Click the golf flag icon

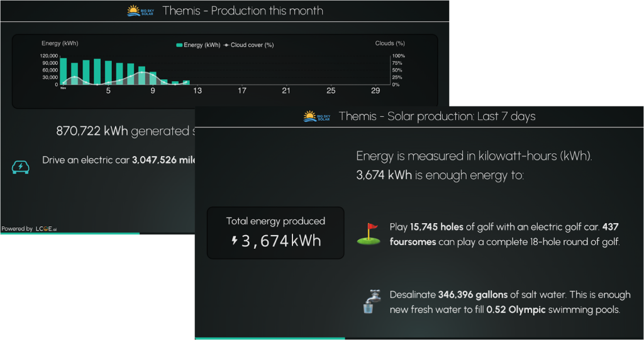tap(369, 233)
